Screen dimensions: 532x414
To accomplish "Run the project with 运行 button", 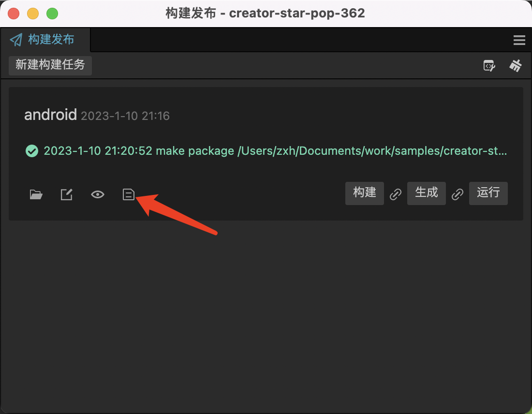I will [x=488, y=193].
